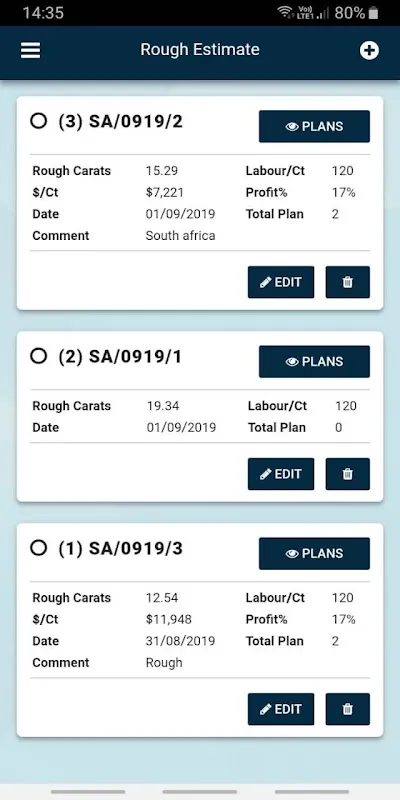Edit the SA/0919/1 estimate

pos(281,474)
